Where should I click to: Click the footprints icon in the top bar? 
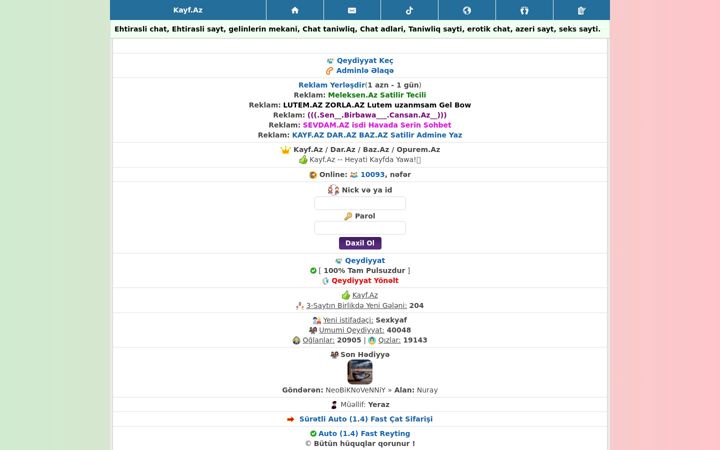(x=524, y=10)
